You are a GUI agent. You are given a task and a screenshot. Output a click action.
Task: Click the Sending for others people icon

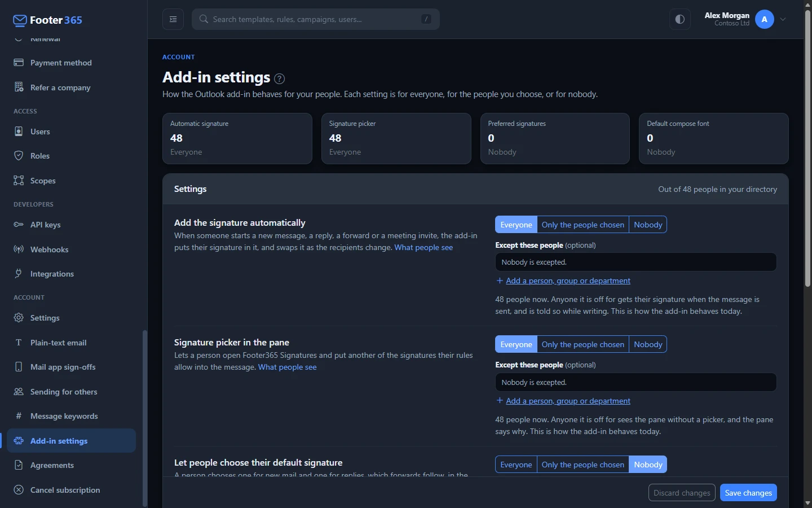19,392
